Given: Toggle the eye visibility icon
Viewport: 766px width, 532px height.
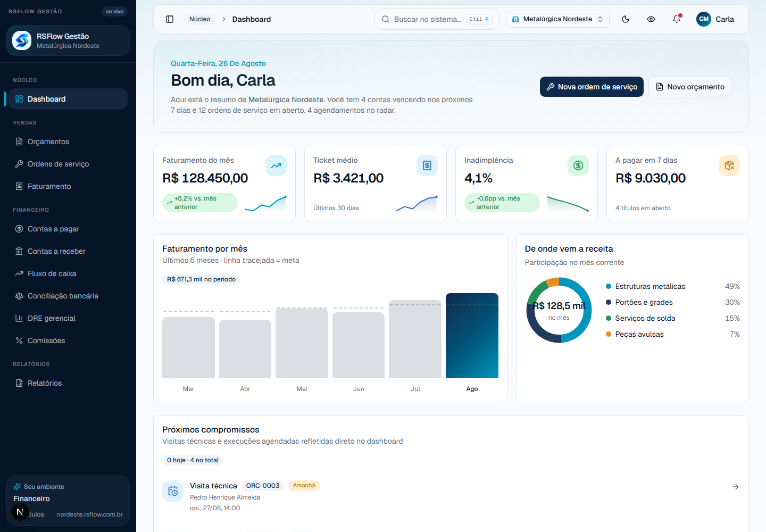Looking at the screenshot, I should (651, 19).
